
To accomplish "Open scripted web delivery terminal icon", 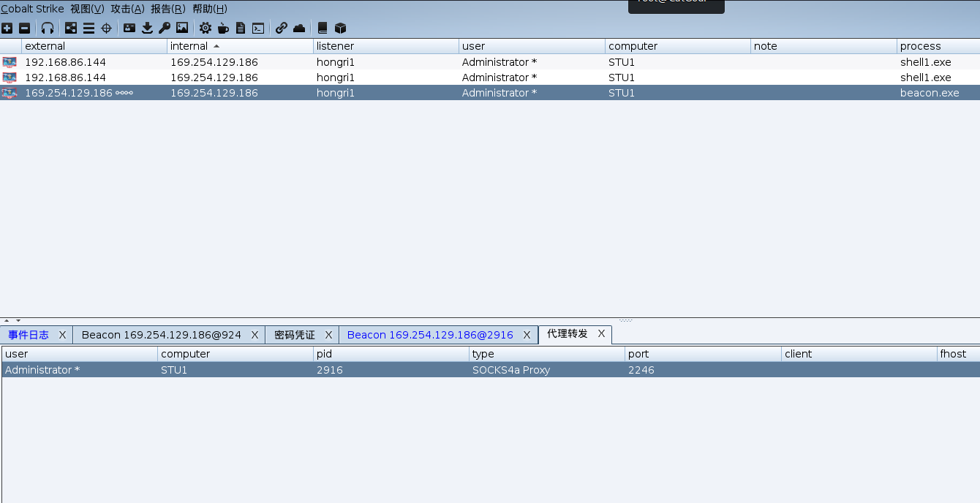I will tap(258, 29).
